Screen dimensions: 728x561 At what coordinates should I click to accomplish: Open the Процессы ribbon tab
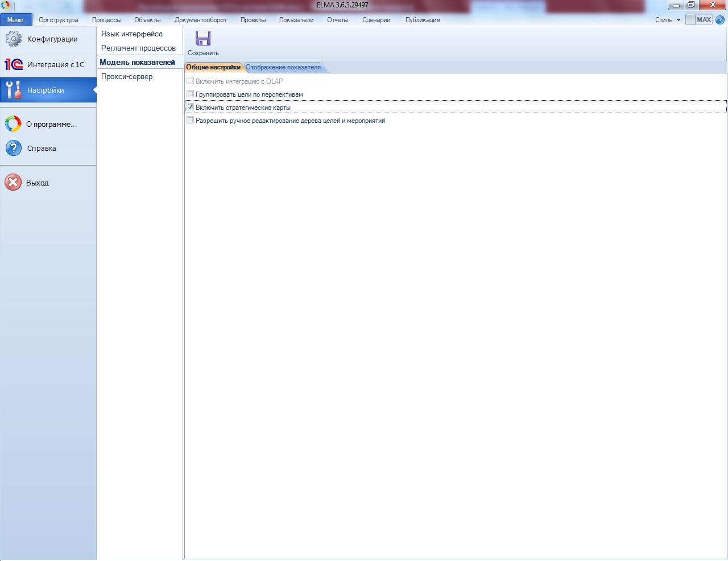pos(106,20)
